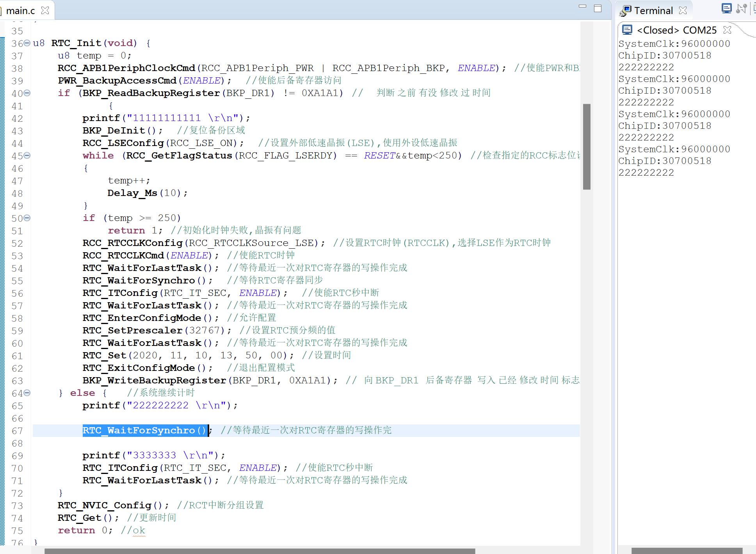The image size is (756, 554).
Task: Click the last 222222222 terminal output line
Action: (646, 173)
